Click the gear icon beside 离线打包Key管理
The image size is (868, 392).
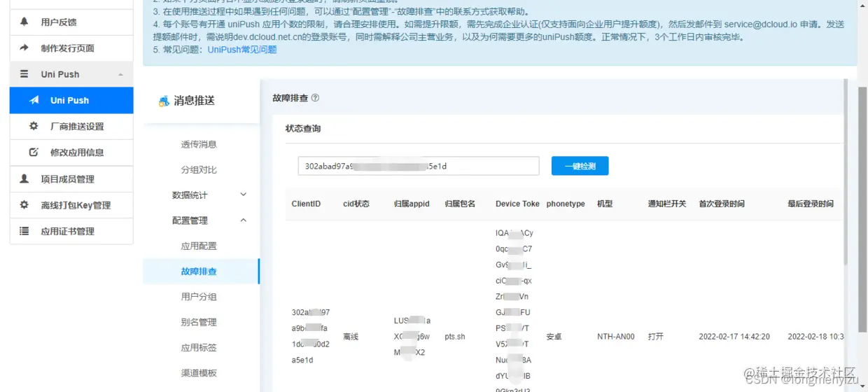click(24, 205)
